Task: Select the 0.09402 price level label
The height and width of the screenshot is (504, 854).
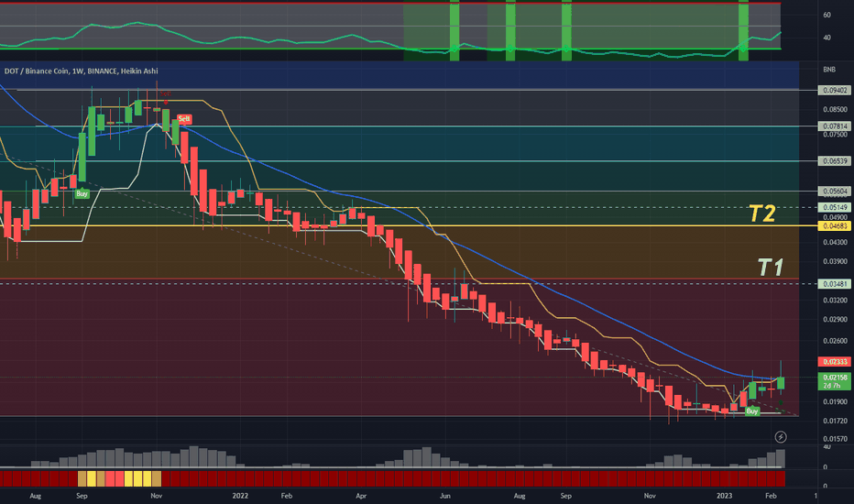Action: tap(835, 91)
